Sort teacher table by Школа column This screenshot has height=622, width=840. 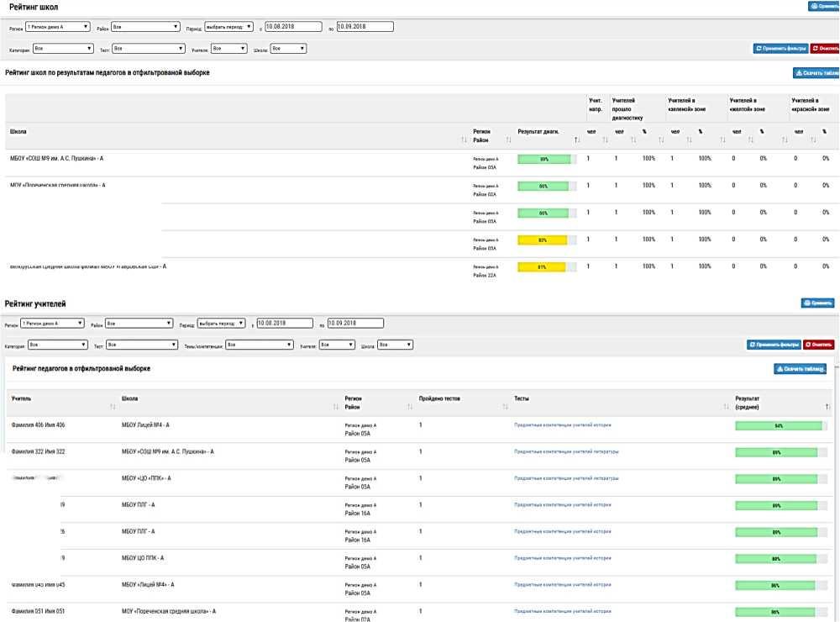pyautogui.click(x=335, y=407)
